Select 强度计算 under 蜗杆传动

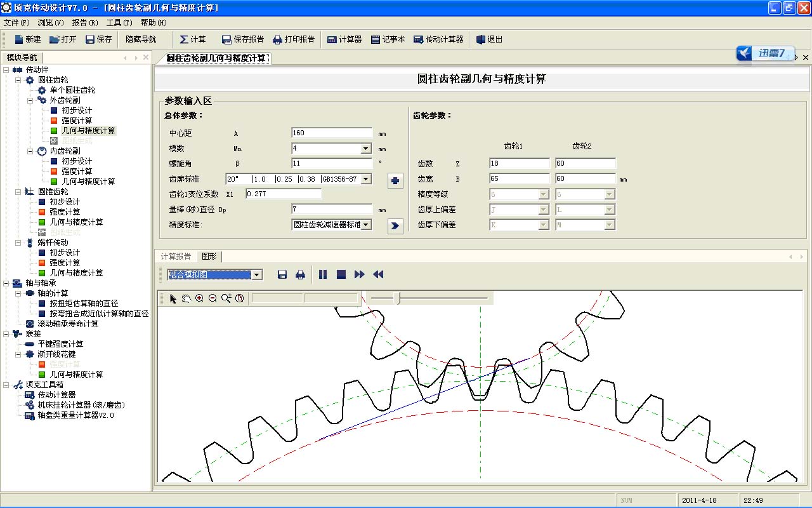pyautogui.click(x=65, y=263)
